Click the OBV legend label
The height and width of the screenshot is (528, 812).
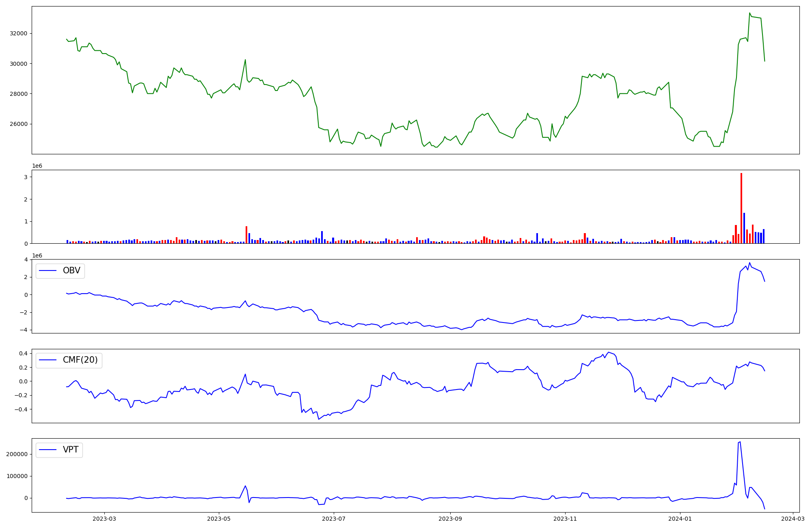coord(71,270)
